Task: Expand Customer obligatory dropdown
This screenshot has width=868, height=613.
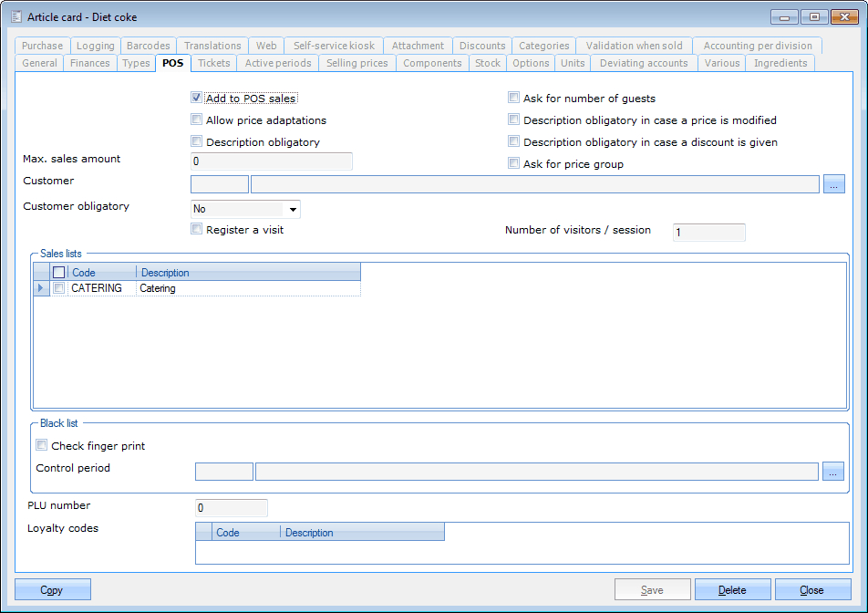Action: tap(293, 209)
